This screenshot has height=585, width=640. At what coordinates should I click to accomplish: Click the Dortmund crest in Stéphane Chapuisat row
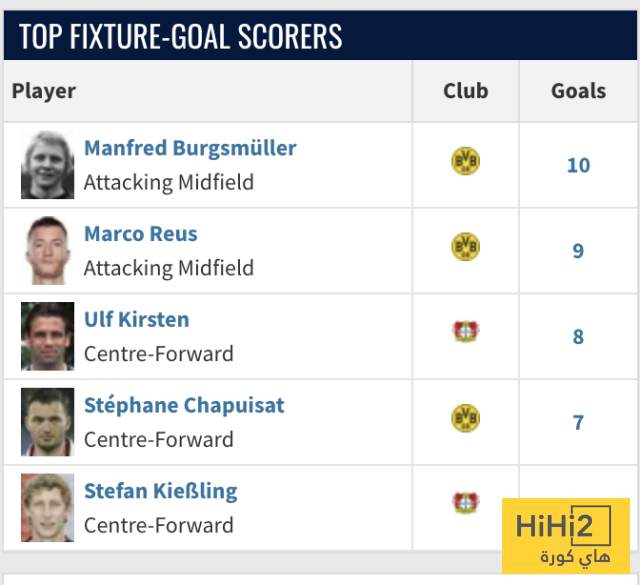point(465,419)
